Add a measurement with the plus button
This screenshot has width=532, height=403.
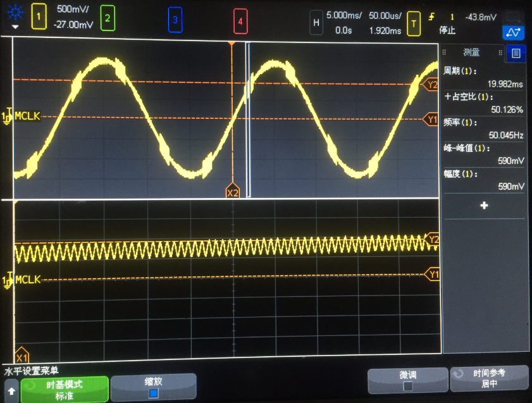(x=485, y=206)
